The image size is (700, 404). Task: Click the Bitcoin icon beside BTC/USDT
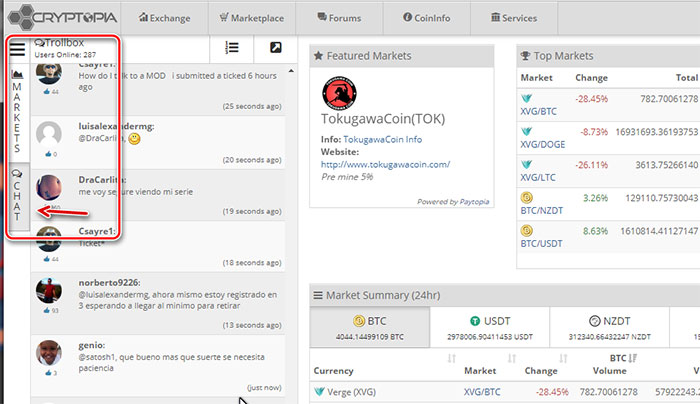point(527,230)
